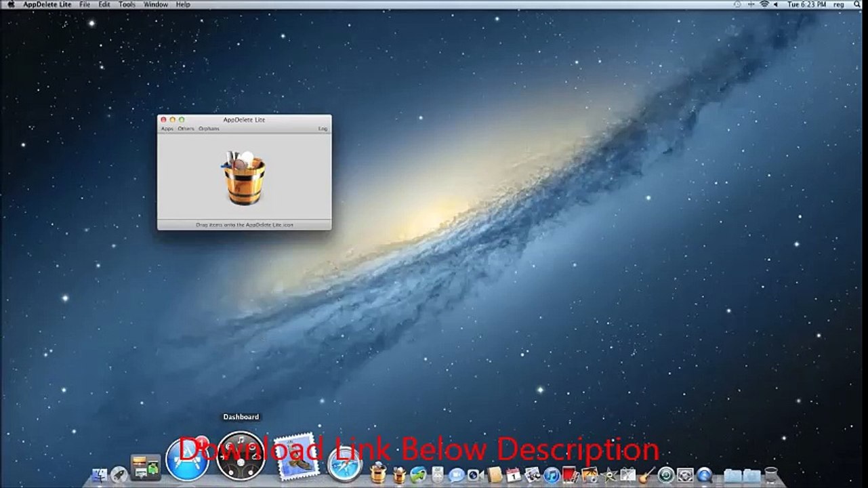Open Mail stamp icon in dock
This screenshot has width=868, height=488.
(296, 457)
